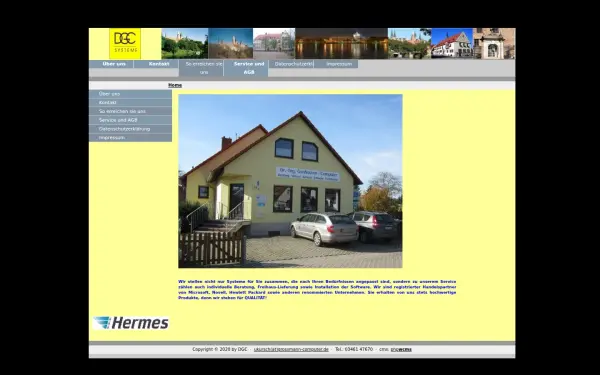Screen dimensions: 600x375
Task: Open 'Impressum' in the left sidebar
Action: (x=130, y=138)
